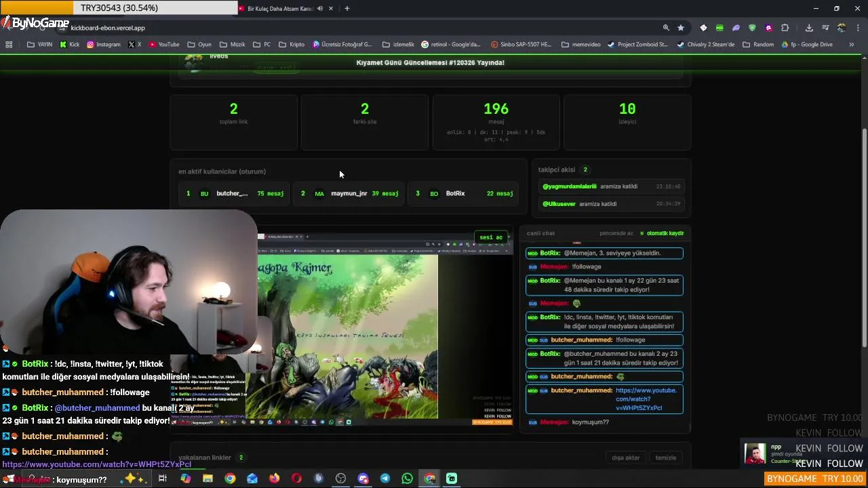
Task: Open Telegram from the taskbar
Action: click(x=385, y=479)
